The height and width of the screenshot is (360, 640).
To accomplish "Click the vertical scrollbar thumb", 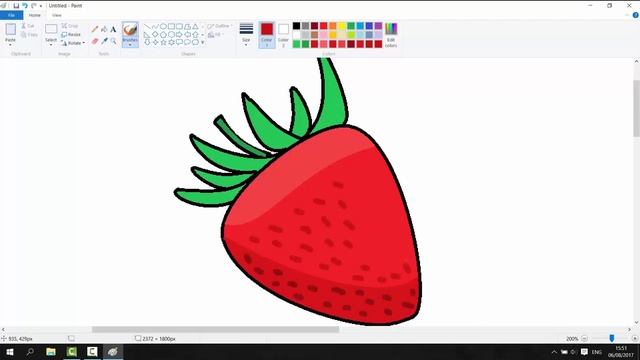I will [636, 109].
